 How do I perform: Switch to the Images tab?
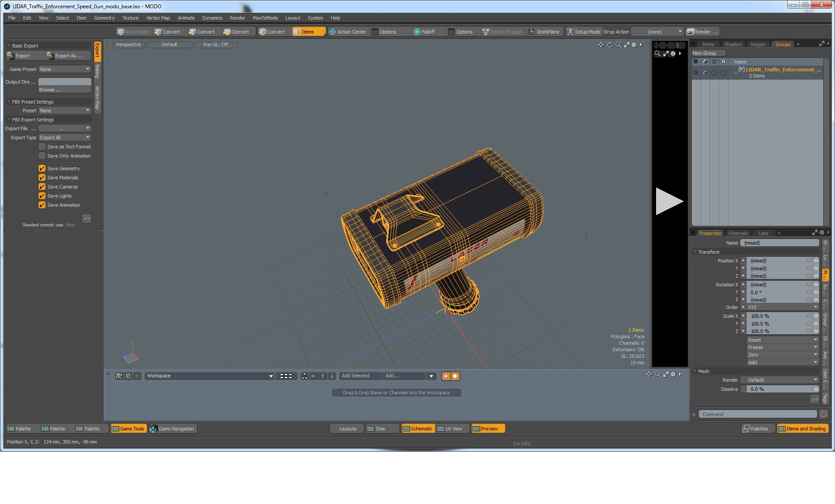tap(758, 44)
